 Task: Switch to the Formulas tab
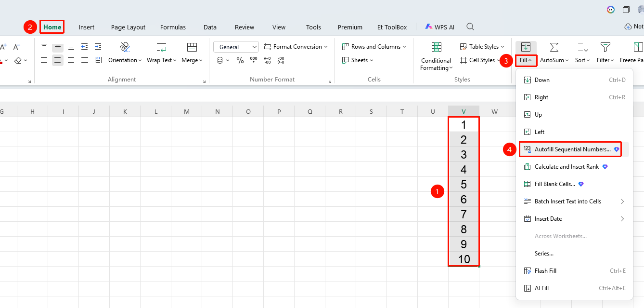pos(173,27)
